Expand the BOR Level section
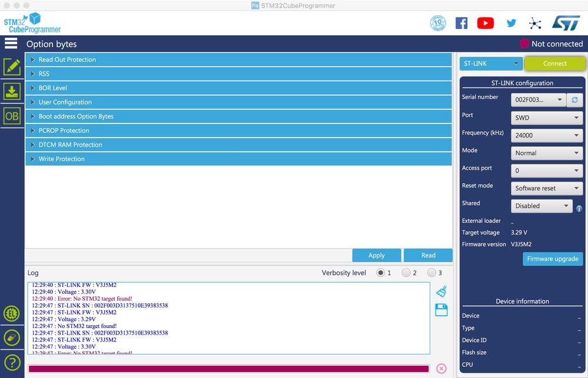 click(x=238, y=88)
